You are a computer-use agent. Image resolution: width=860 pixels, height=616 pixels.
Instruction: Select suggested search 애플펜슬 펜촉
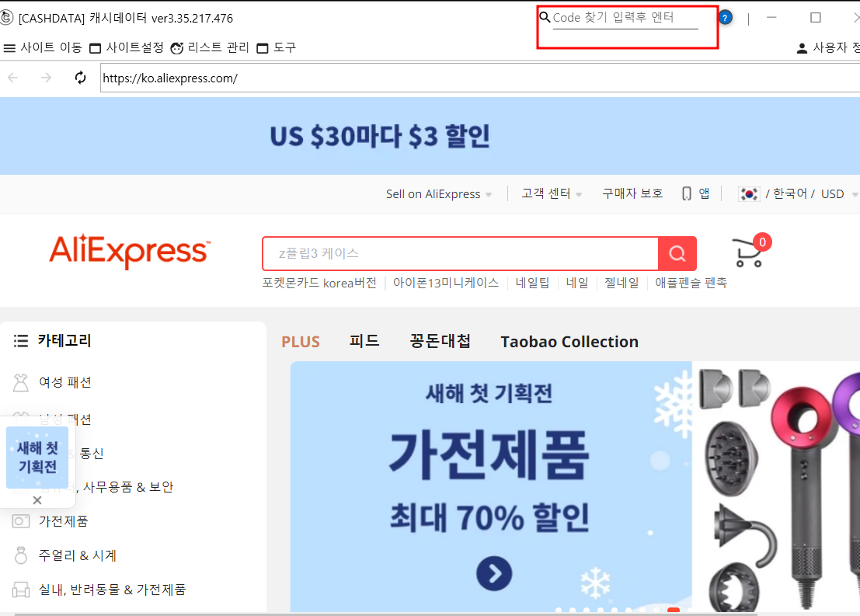[691, 283]
